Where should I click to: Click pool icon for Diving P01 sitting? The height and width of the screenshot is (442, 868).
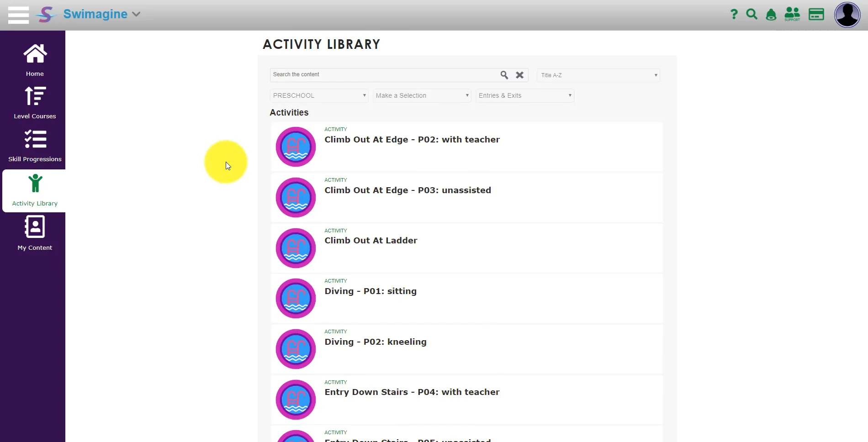coord(296,298)
